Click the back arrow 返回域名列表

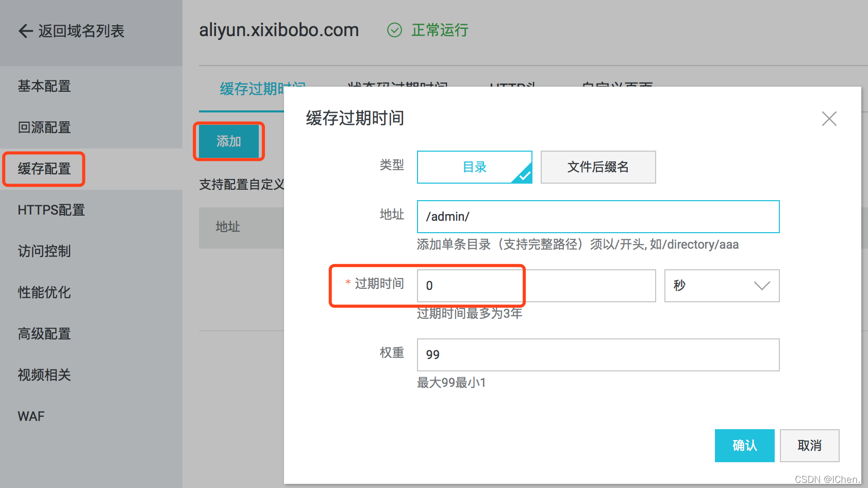point(26,31)
